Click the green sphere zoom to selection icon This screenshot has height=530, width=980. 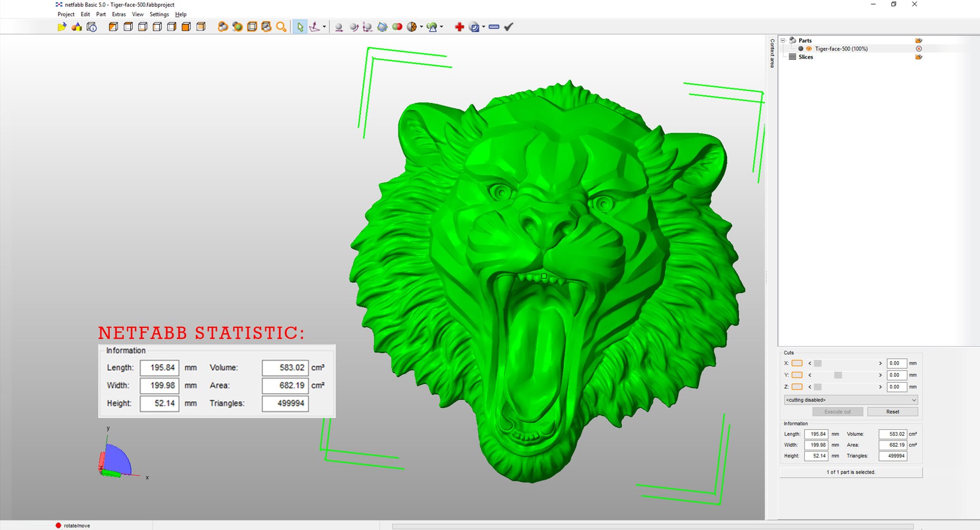(x=237, y=27)
